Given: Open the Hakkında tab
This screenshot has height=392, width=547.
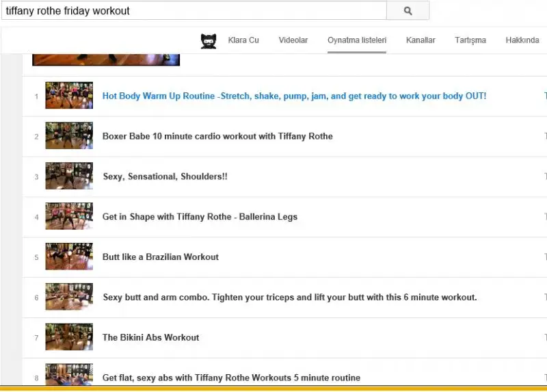Looking at the screenshot, I should tap(522, 40).
